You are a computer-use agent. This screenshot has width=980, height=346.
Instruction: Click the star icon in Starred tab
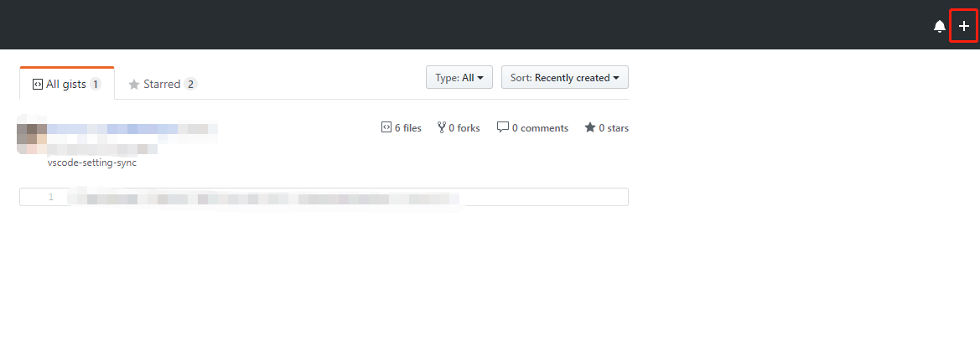point(133,84)
